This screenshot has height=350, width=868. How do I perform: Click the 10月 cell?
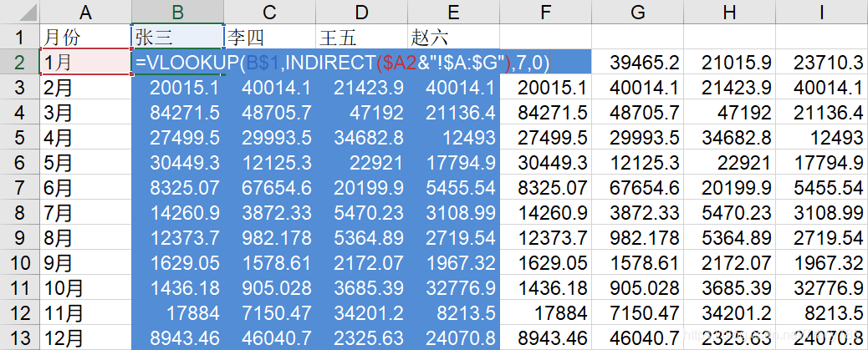pos(85,287)
